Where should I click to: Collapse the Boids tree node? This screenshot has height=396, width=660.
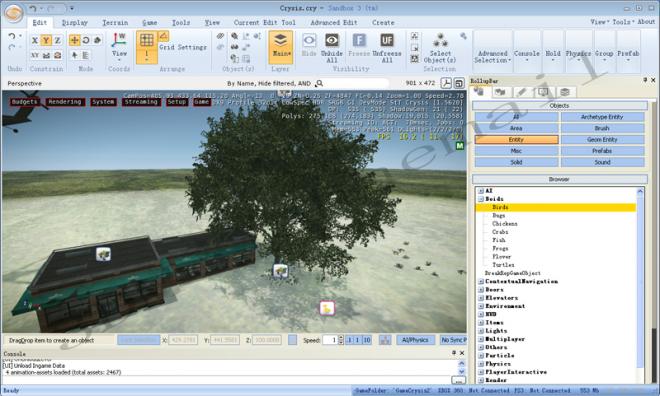click(x=481, y=199)
